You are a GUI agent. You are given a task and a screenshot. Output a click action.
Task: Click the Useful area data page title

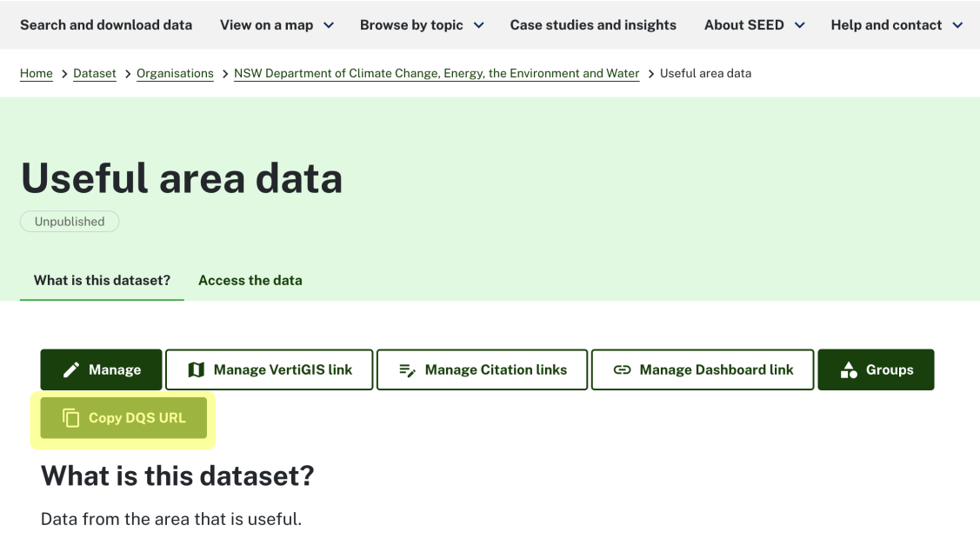coord(181,178)
